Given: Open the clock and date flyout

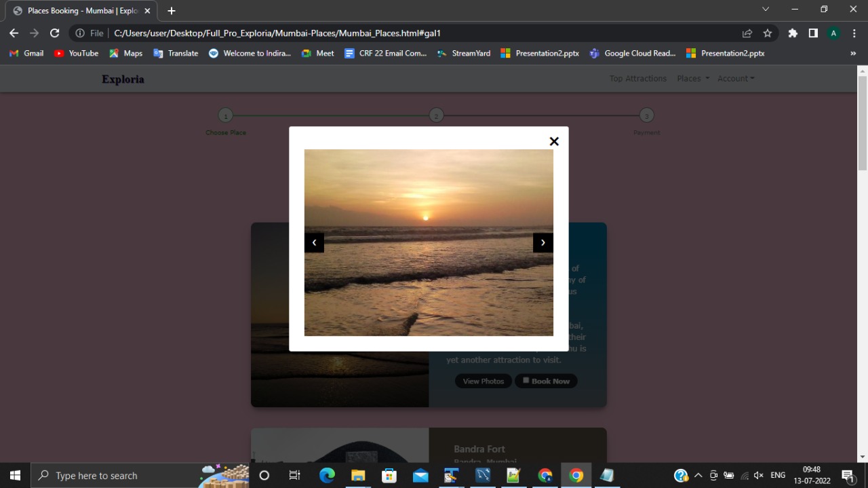Looking at the screenshot, I should 812,475.
